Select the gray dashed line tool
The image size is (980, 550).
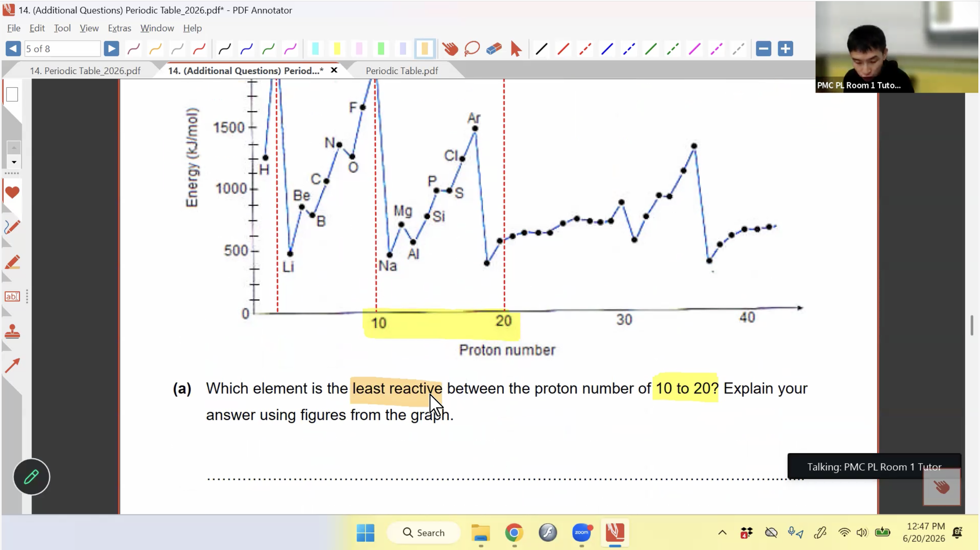point(739,49)
